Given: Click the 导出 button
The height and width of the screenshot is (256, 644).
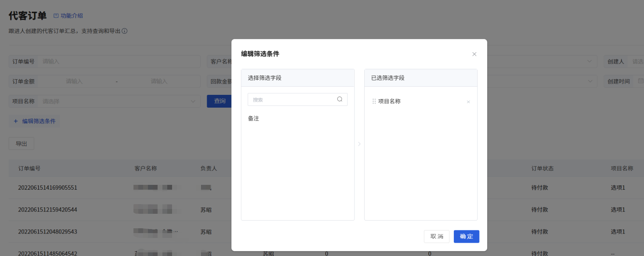Looking at the screenshot, I should point(21,143).
